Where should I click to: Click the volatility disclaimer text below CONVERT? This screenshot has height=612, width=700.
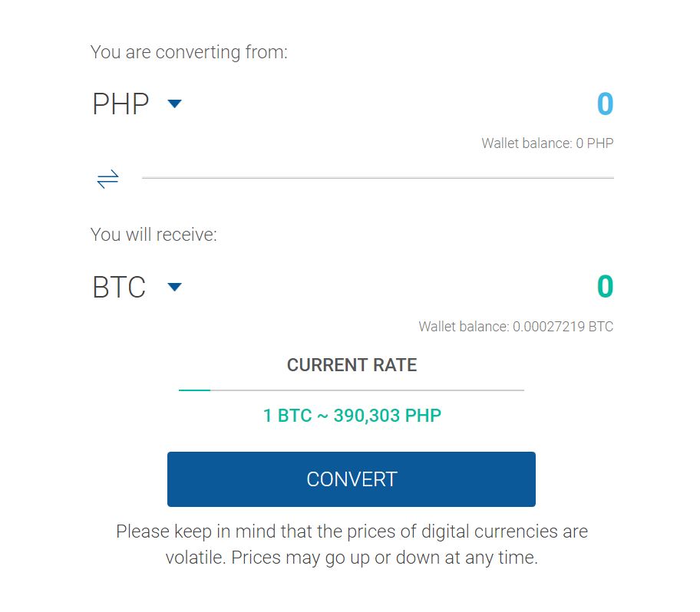[x=352, y=544]
